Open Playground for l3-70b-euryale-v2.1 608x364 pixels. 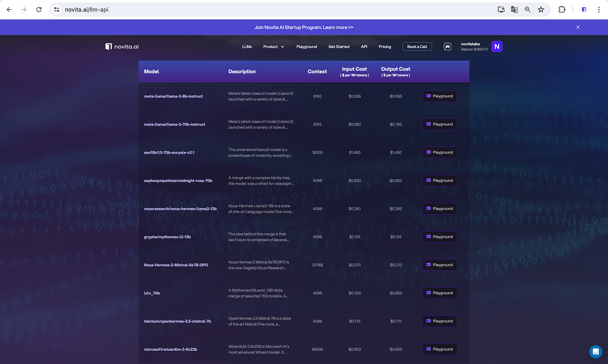tap(440, 152)
